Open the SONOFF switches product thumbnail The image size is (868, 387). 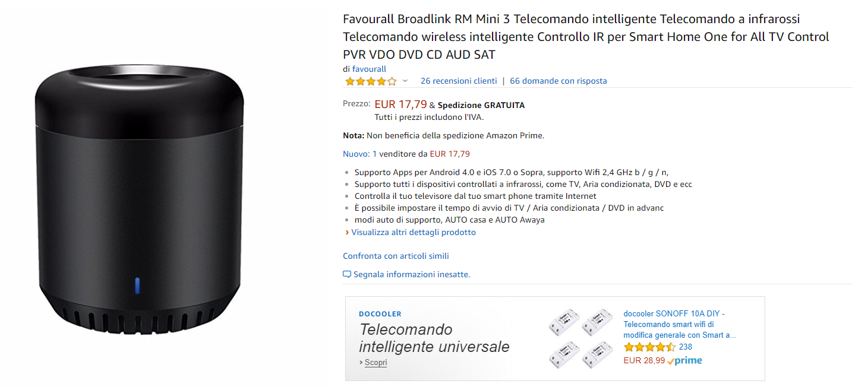click(581, 338)
